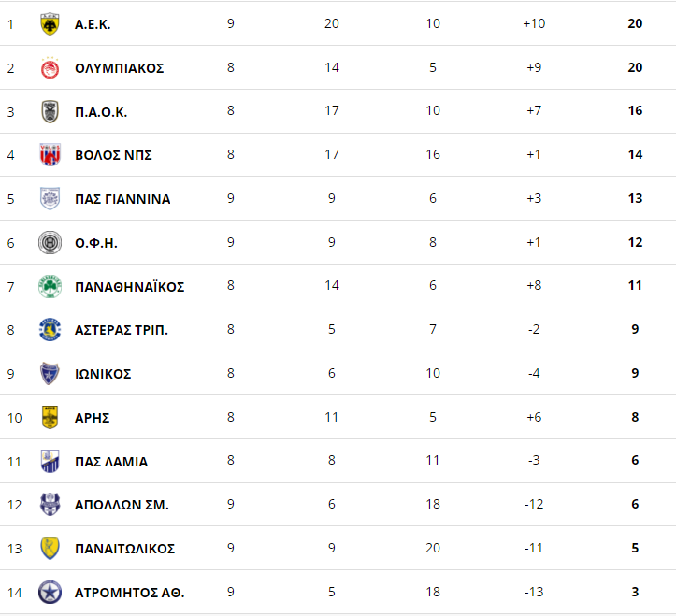This screenshot has width=676, height=616.
Task: Click the Olympiakos red crest logo
Action: point(50,68)
